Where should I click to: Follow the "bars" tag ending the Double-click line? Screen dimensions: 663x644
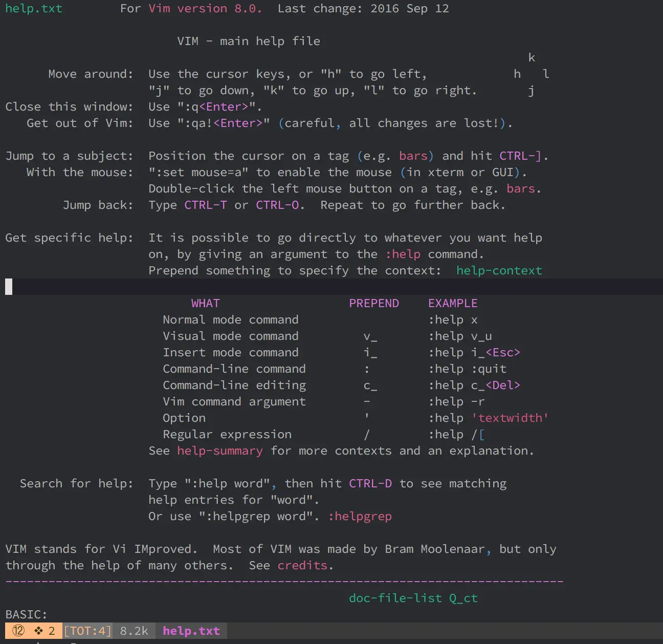click(521, 189)
